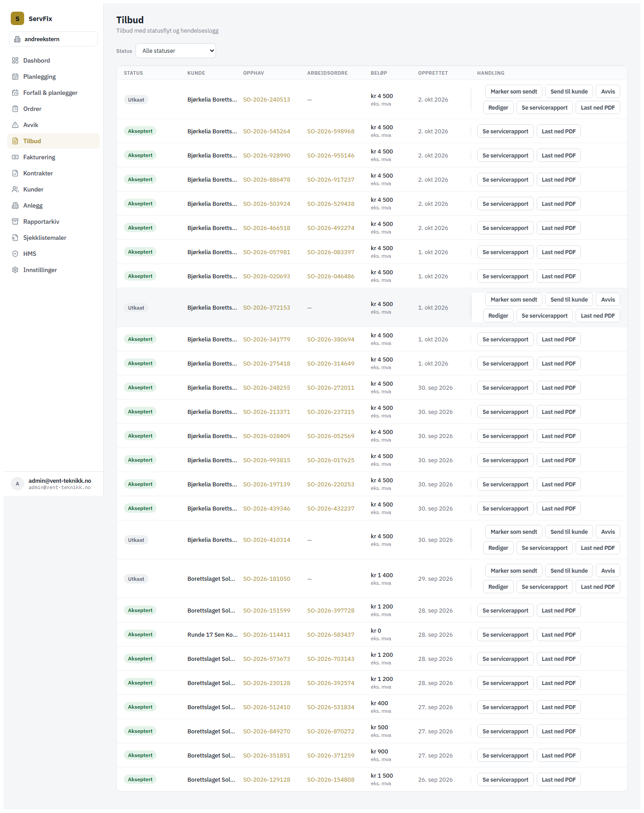Click the OPPRETTET column header
Viewport: 644px width, 813px height.
point(433,73)
